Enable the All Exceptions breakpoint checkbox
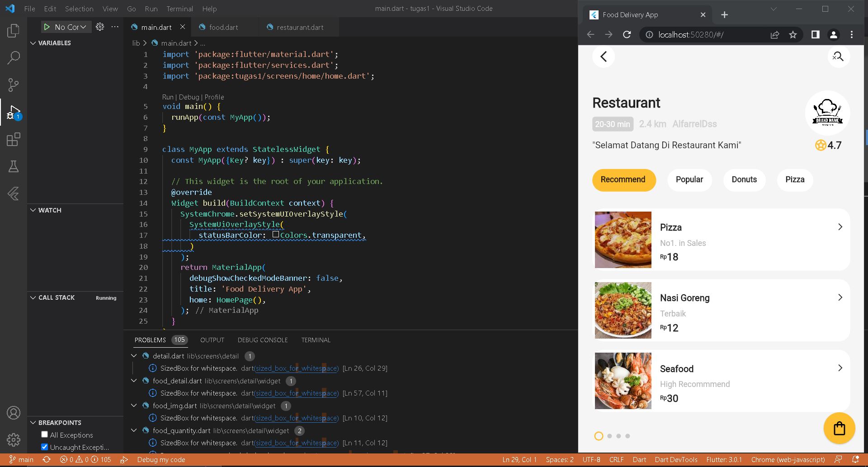 44,434
